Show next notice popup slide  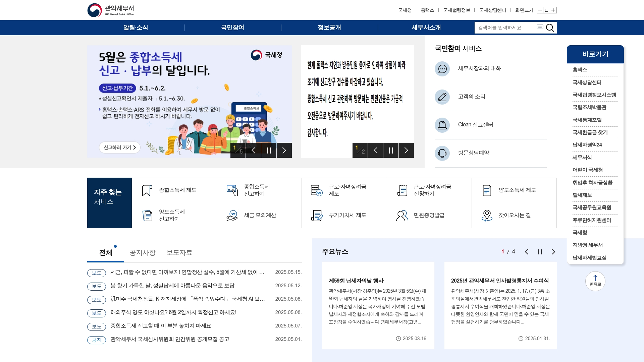(x=406, y=150)
